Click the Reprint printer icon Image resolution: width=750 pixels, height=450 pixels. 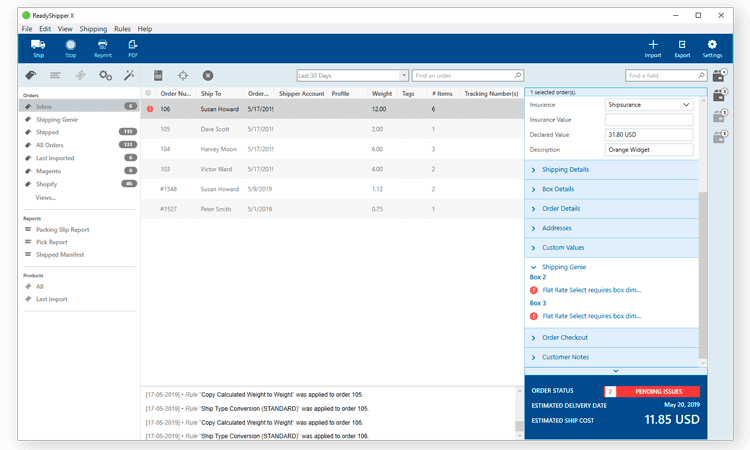pos(102,44)
